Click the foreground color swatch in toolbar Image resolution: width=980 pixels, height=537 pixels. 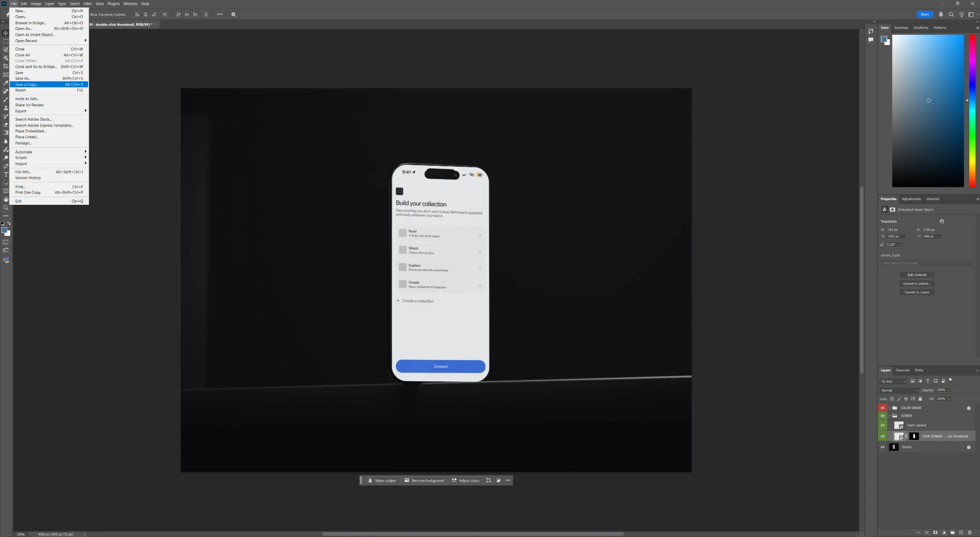pos(4,230)
